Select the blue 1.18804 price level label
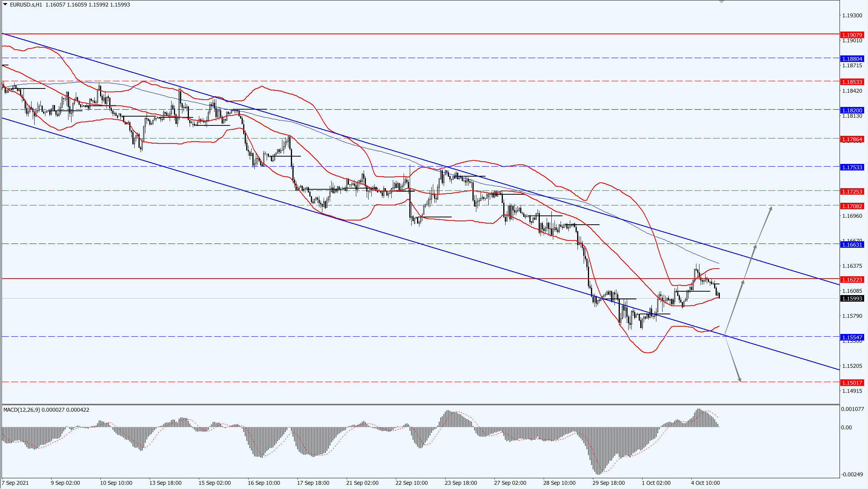 (x=852, y=59)
